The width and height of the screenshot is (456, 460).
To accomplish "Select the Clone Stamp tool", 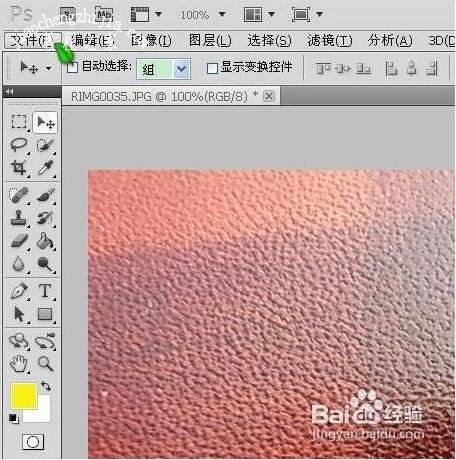I will (x=19, y=218).
